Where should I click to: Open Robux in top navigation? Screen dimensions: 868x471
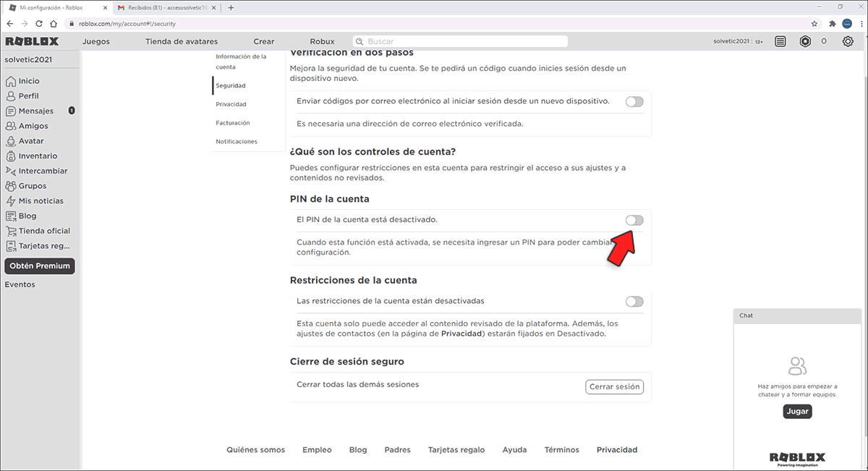[323, 41]
